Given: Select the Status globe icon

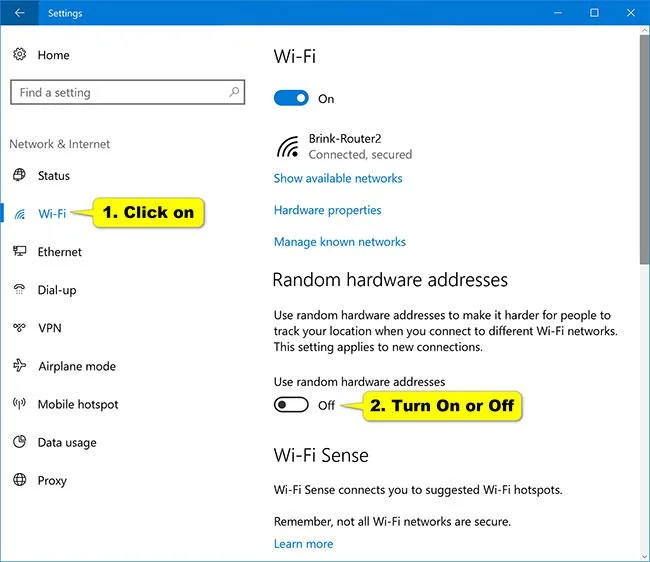Looking at the screenshot, I should pyautogui.click(x=19, y=175).
